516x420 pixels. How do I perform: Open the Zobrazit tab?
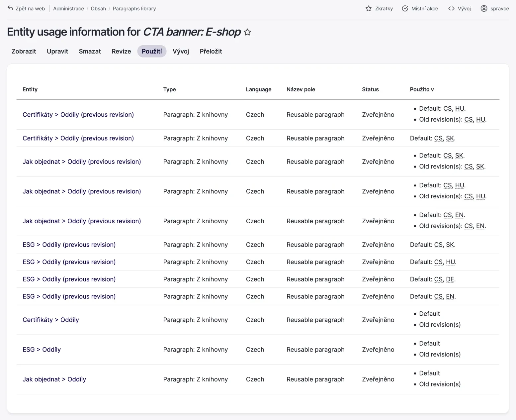(x=24, y=52)
